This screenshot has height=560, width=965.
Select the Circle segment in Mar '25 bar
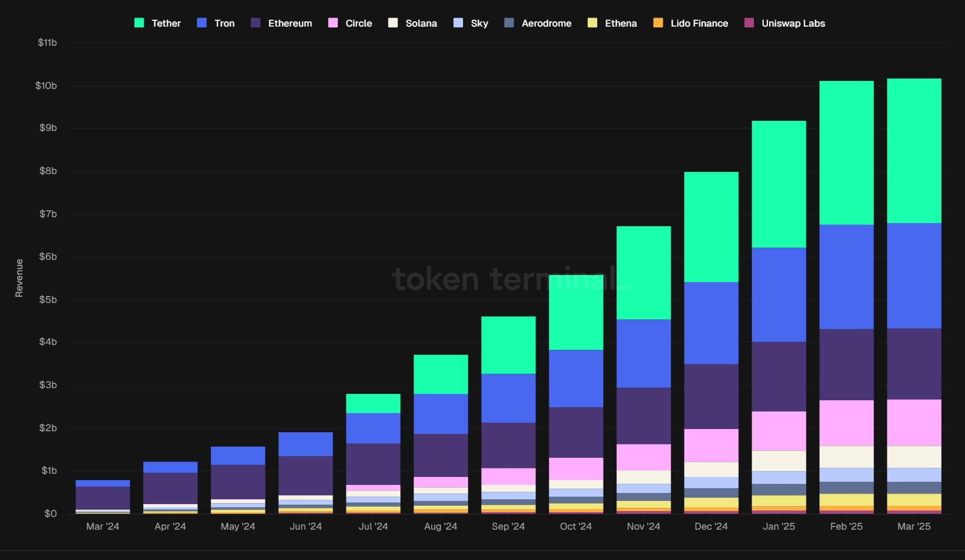click(x=914, y=423)
